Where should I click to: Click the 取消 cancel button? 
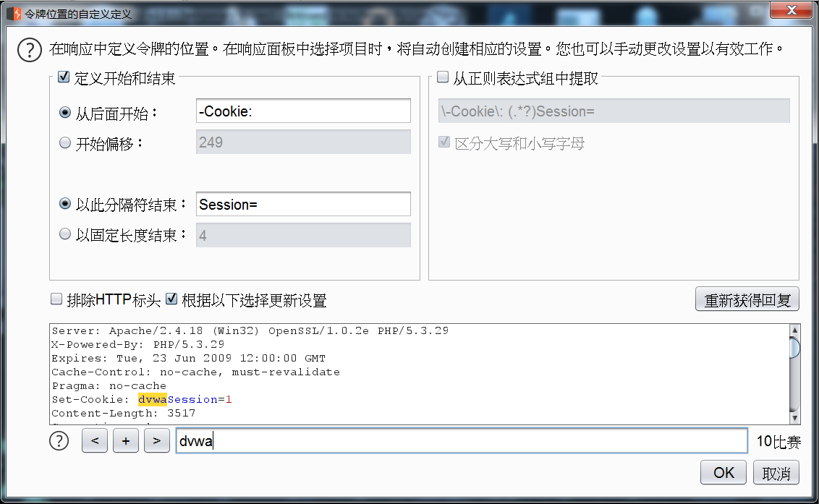click(x=776, y=472)
